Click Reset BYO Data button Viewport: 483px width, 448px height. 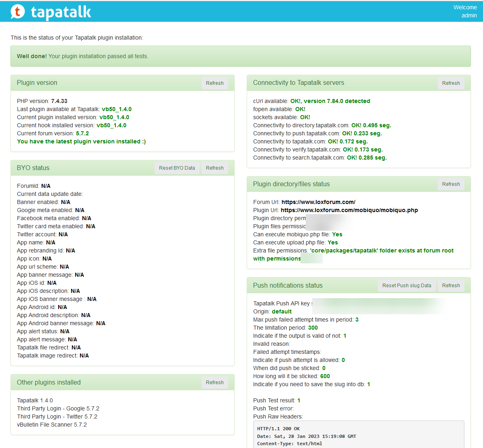[177, 168]
